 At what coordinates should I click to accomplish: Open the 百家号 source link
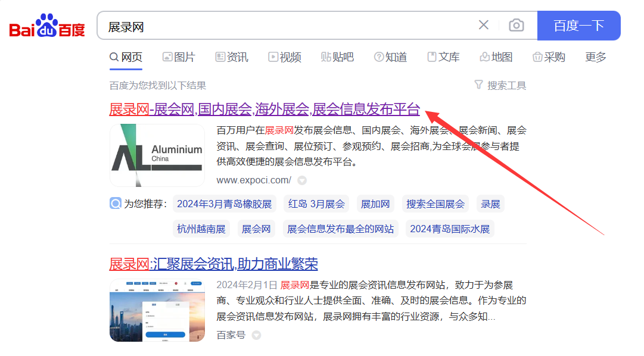[231, 335]
